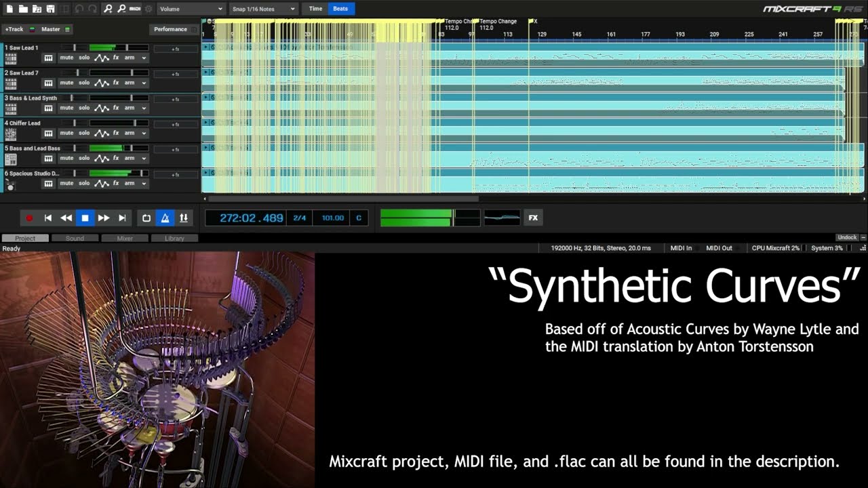This screenshot has height=488, width=868.
Task: Solo the Saw Lead 7 track
Action: (84, 83)
